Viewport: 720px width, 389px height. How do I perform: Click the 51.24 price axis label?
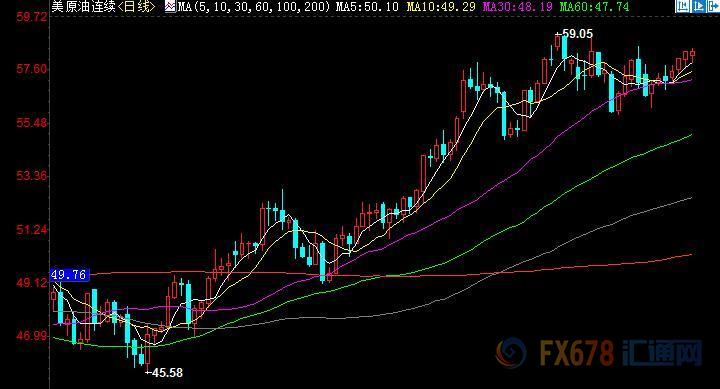click(32, 229)
